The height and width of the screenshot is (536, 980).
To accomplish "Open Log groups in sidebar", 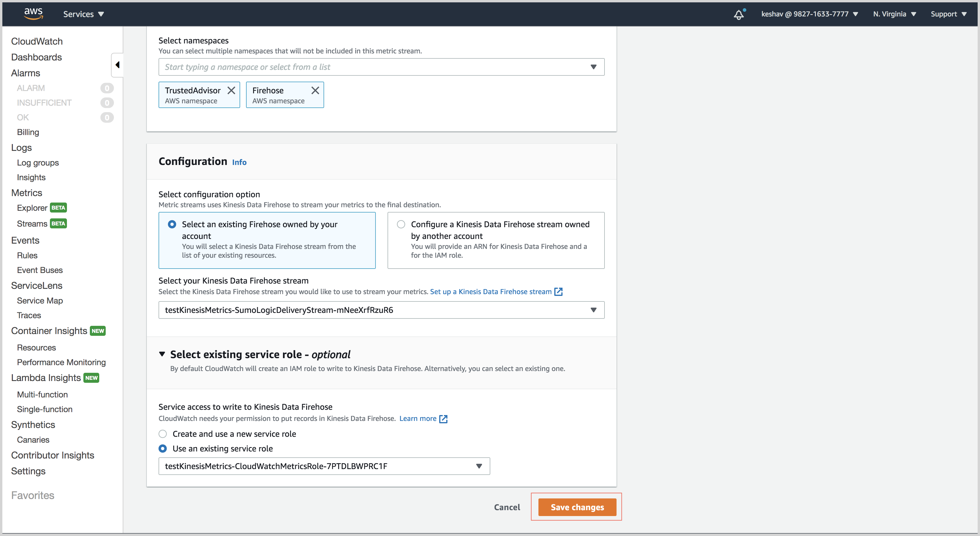I will click(x=38, y=163).
